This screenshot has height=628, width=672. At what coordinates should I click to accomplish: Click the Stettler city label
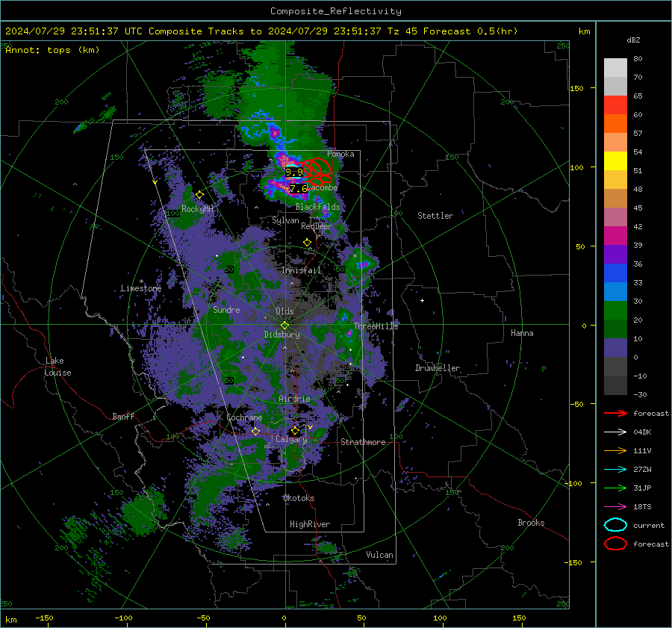point(435,216)
